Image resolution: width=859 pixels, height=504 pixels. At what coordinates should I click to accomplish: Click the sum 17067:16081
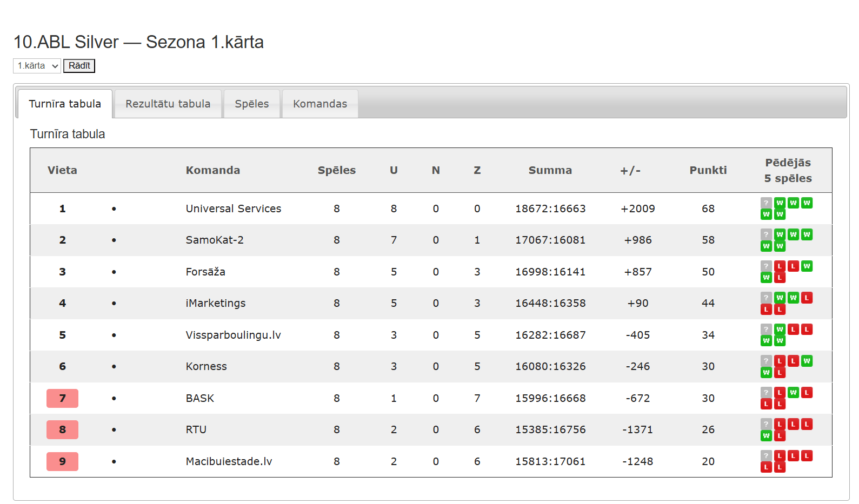coord(550,240)
